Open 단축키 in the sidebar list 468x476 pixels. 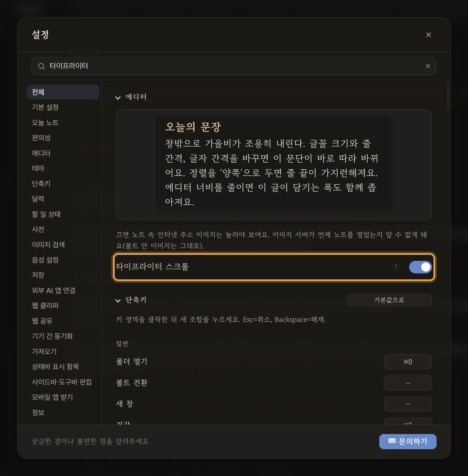(63, 183)
